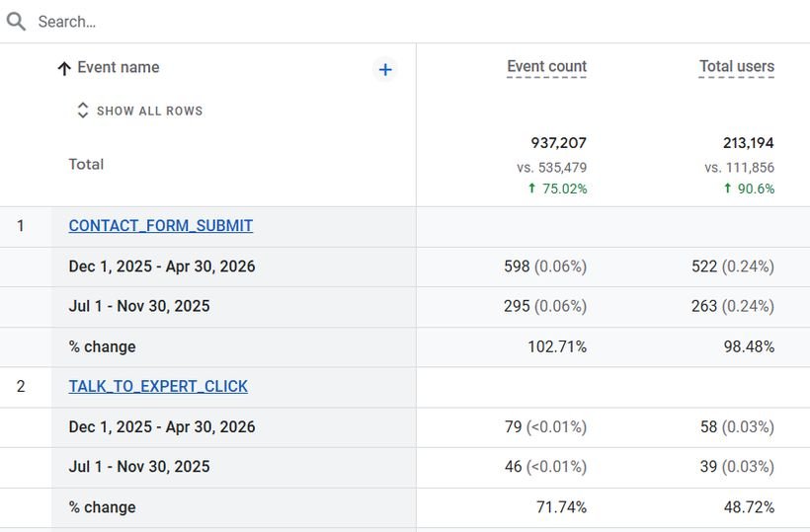Click the search magnifier icon
The height and width of the screenshot is (532, 810).
16,22
